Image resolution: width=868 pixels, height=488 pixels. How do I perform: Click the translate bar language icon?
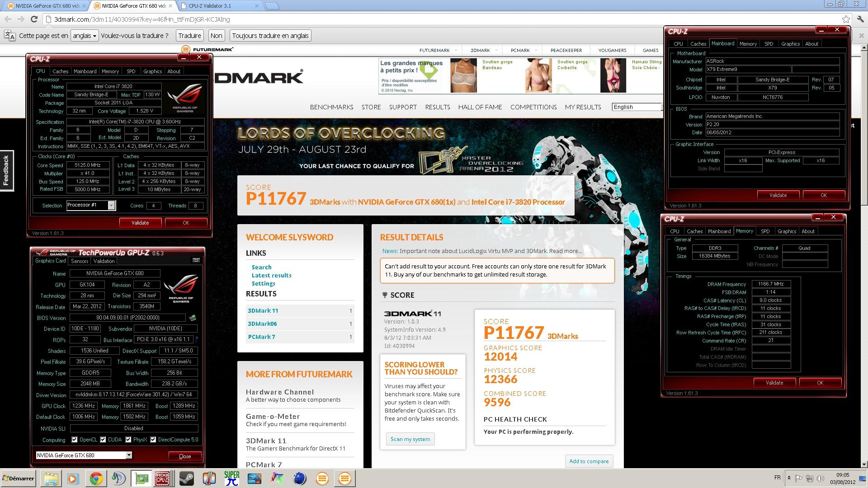[x=10, y=36]
